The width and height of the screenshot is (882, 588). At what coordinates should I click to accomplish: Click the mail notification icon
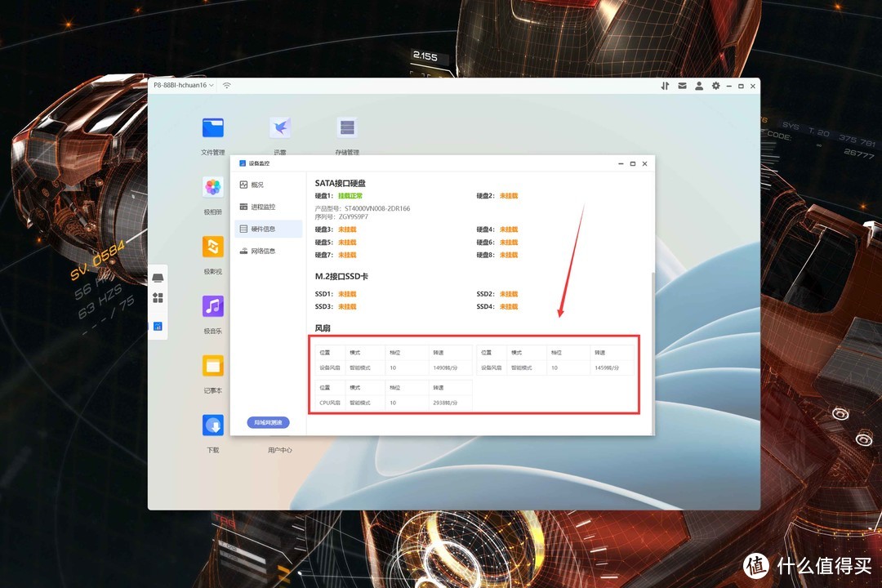[x=683, y=86]
